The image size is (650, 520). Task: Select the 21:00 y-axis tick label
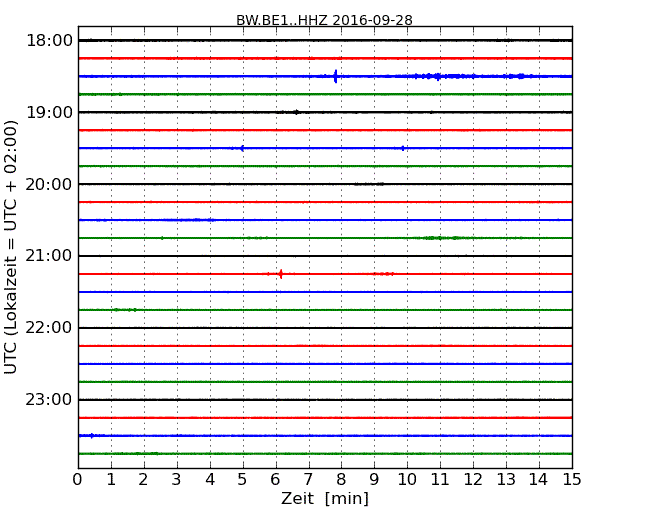tap(49, 256)
